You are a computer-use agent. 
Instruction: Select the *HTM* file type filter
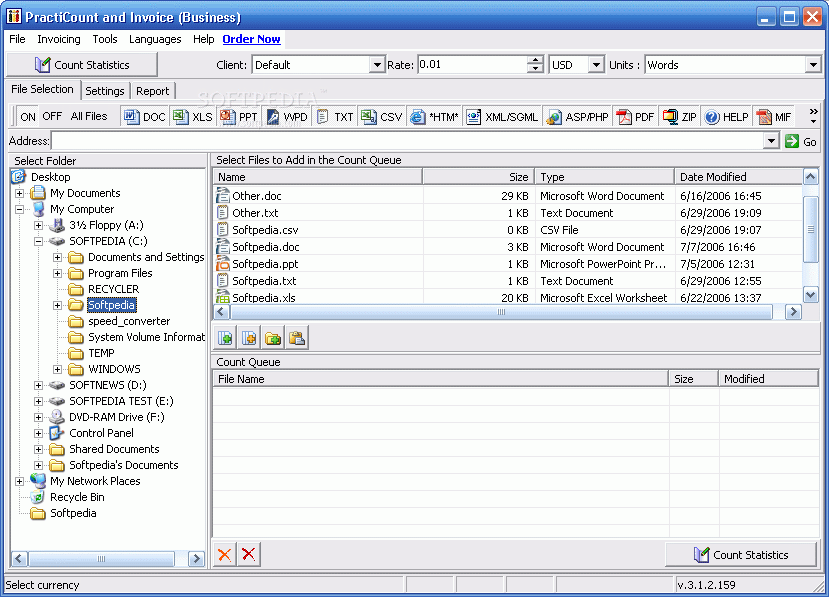pos(435,117)
